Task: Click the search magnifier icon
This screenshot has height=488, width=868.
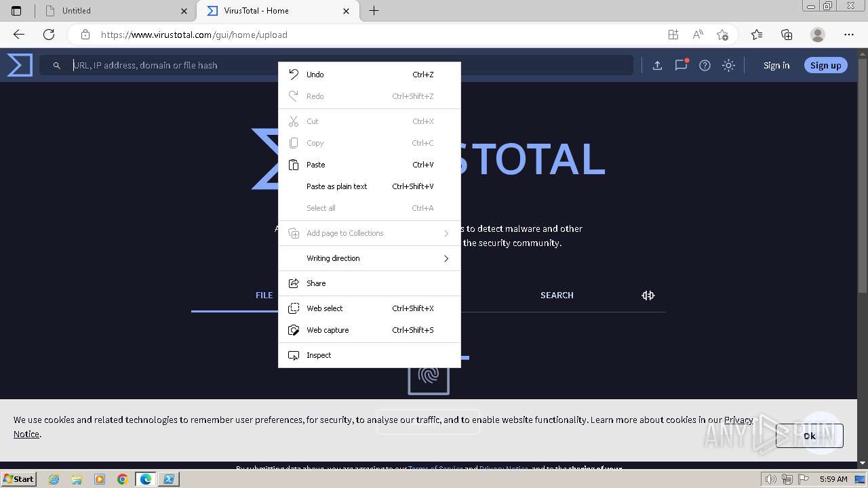Action: point(57,65)
